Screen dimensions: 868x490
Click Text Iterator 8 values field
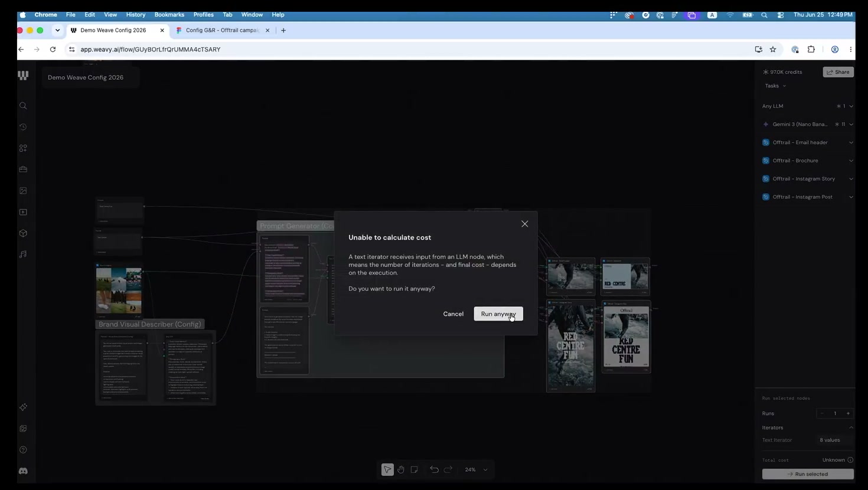tap(834, 440)
